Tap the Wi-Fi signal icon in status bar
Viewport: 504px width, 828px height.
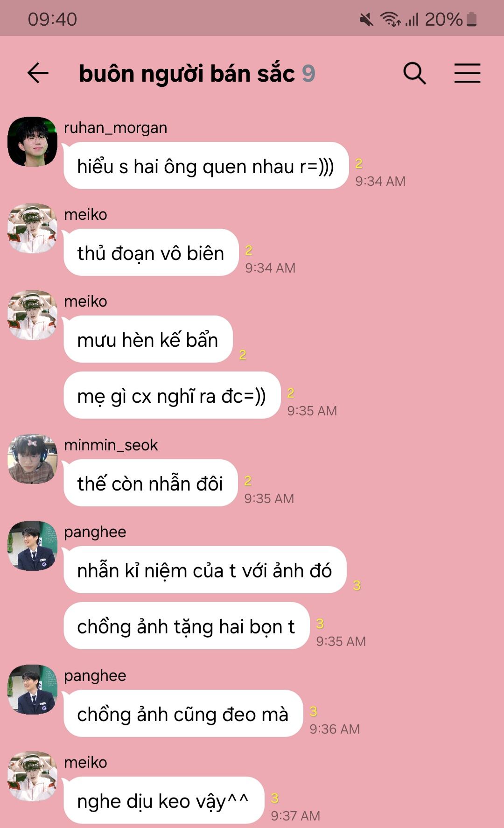tap(390, 19)
